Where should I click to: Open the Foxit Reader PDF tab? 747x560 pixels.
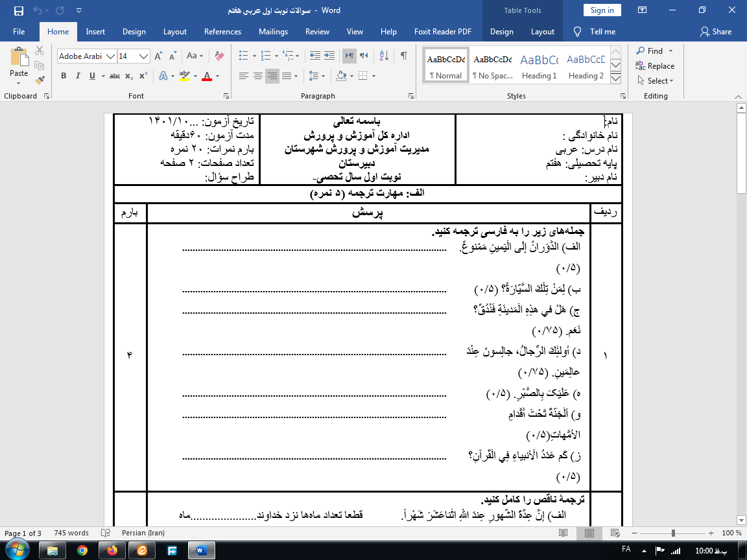443,31
